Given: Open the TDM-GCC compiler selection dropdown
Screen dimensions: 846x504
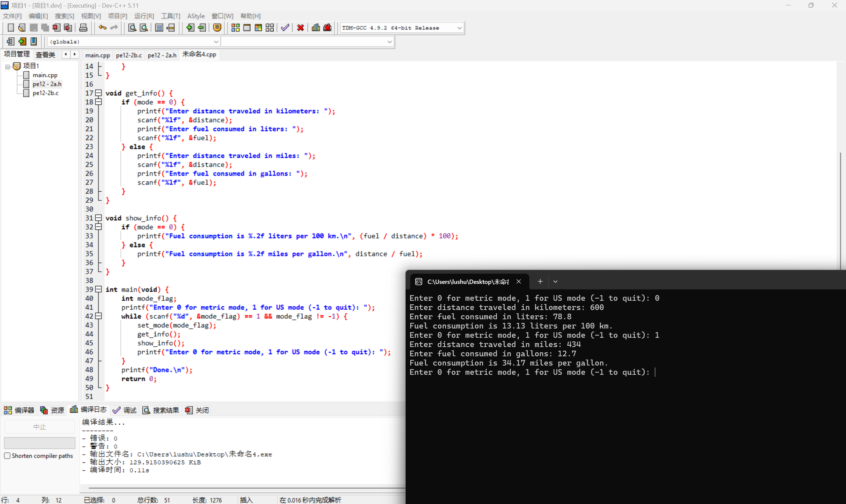Looking at the screenshot, I should coord(459,28).
